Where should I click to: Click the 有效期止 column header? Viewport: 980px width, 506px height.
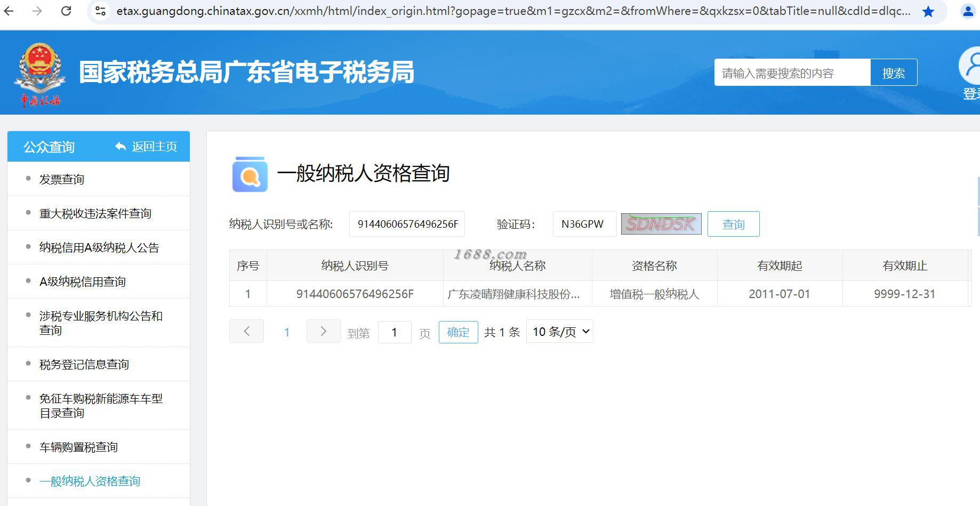(x=905, y=266)
